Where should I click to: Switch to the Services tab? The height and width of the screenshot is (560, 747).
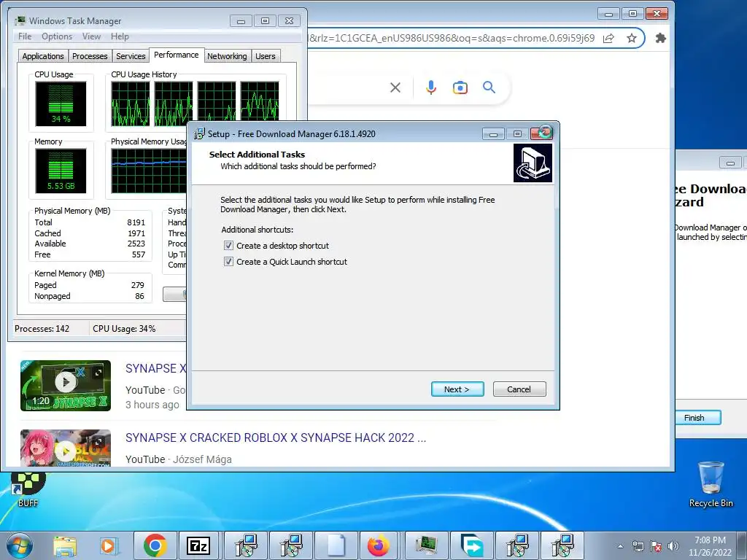click(x=131, y=56)
